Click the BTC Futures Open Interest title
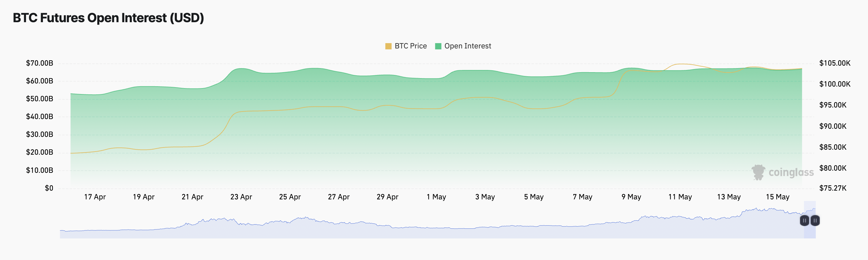The image size is (868, 260). [108, 18]
